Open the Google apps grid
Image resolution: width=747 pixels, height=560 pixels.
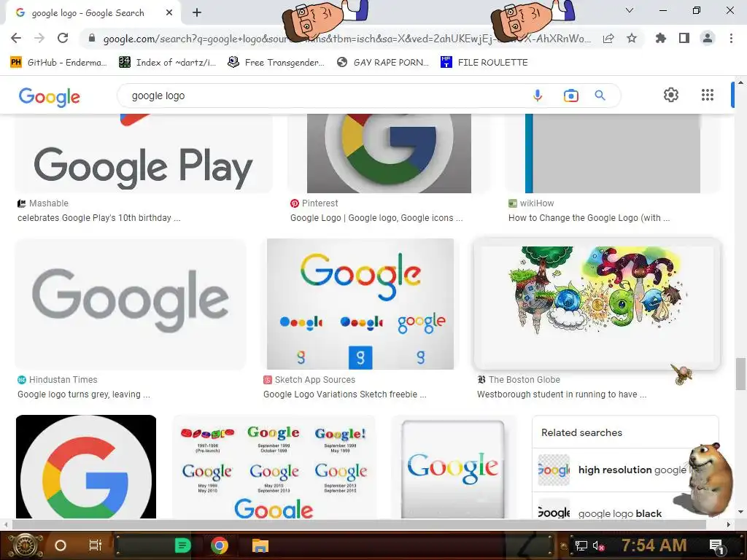[708, 95]
